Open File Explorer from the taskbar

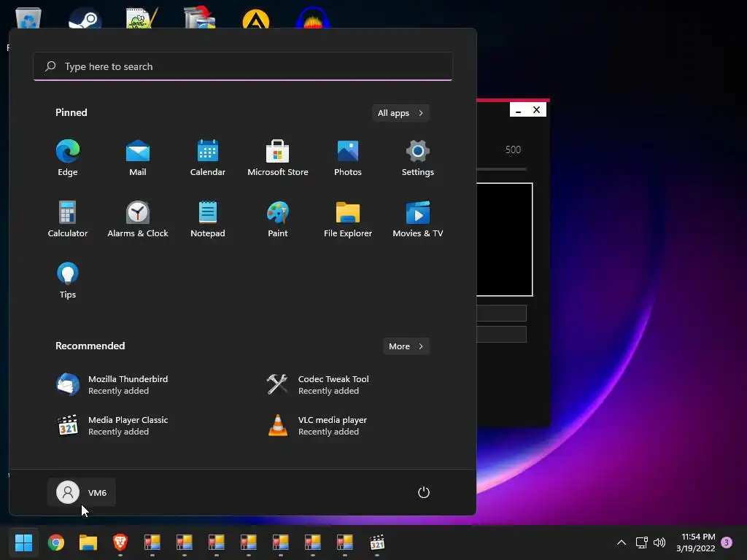88,542
